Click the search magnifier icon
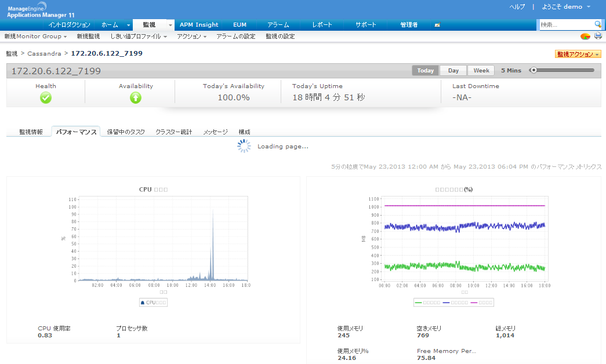This screenshot has height=364, width=606. click(598, 24)
